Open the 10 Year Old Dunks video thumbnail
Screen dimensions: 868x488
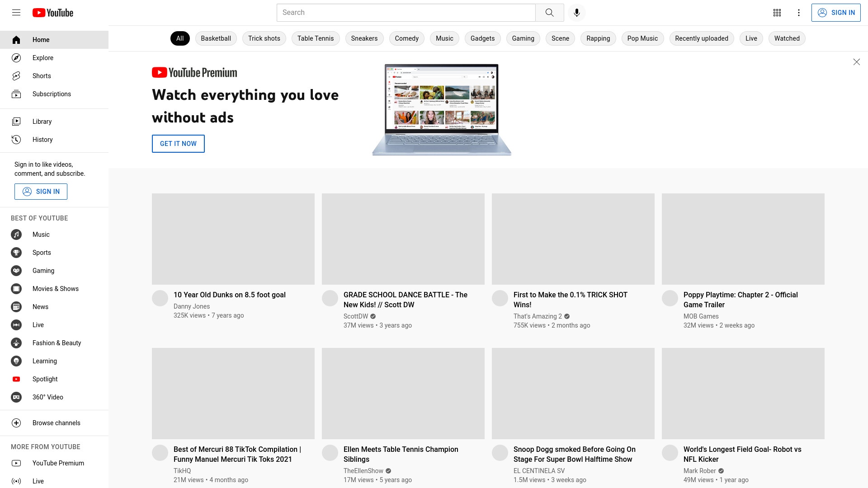point(233,239)
